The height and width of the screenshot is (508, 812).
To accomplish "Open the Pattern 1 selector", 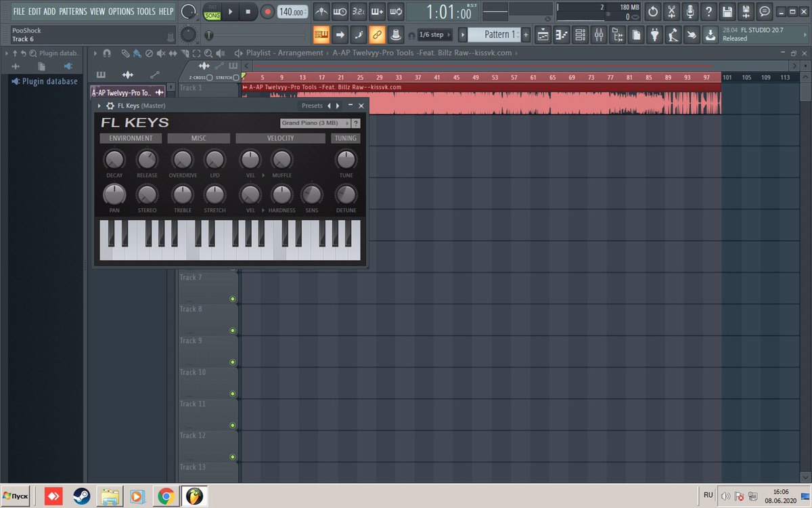I will pyautogui.click(x=494, y=35).
